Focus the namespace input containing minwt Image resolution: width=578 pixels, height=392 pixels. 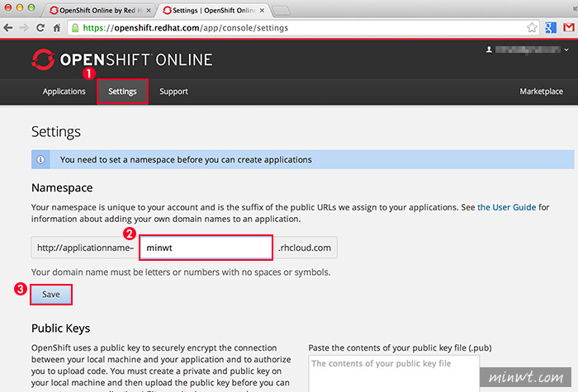[206, 248]
